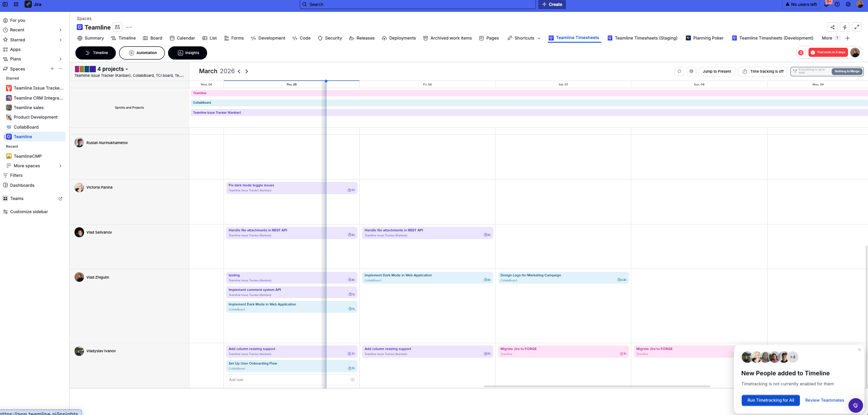Click the red notification badge showing 2
Viewport: 868px width, 415px height.
[801, 53]
